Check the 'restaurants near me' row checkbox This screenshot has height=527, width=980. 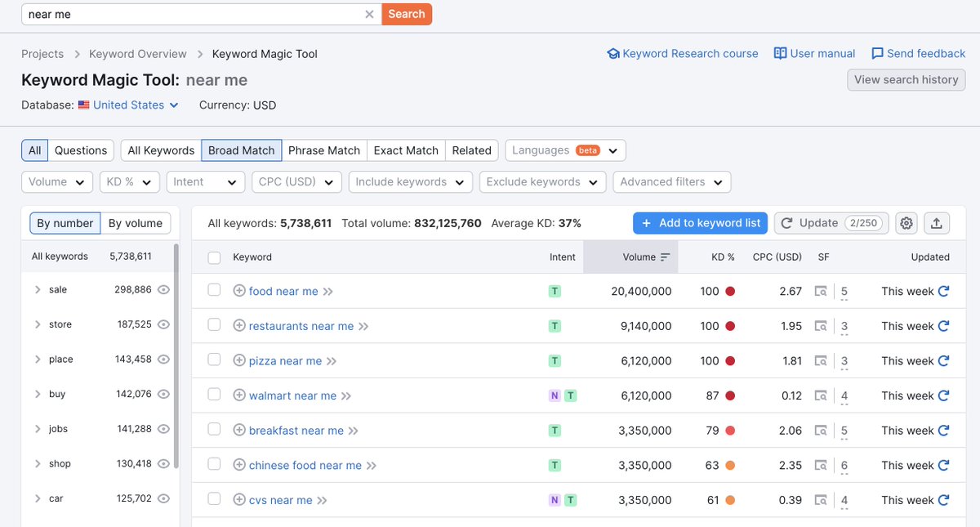click(214, 324)
